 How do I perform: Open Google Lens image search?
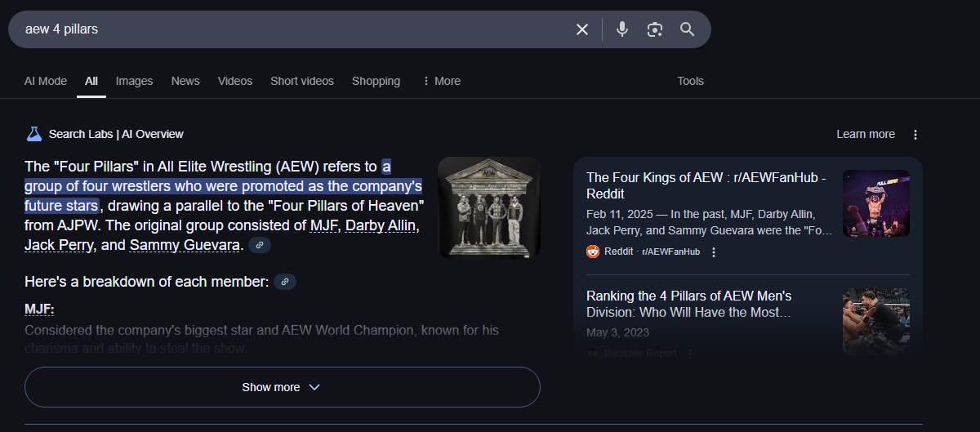654,29
